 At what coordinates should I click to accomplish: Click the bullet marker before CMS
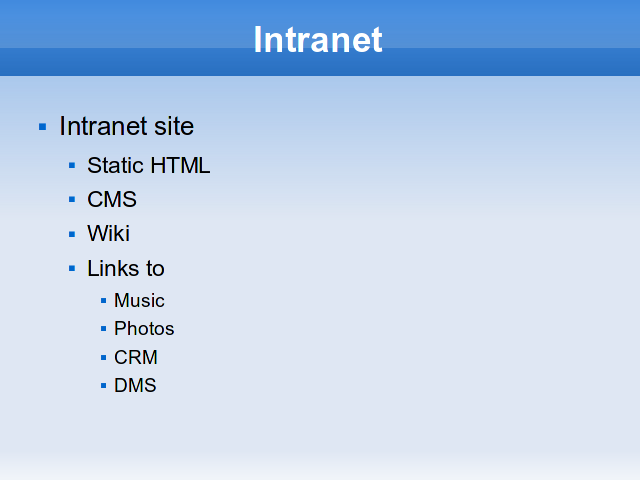pos(72,199)
